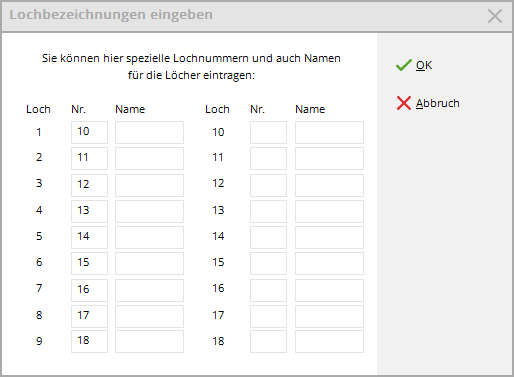Screen dimensions: 514x377
Task: Click the empty Nr. field for Loch 13
Action: (x=268, y=211)
